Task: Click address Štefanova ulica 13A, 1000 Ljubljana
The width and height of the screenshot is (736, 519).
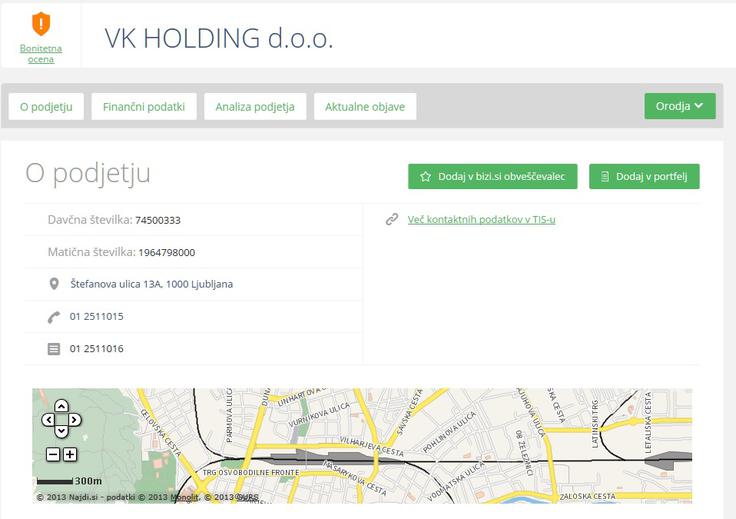Action: [x=152, y=284]
